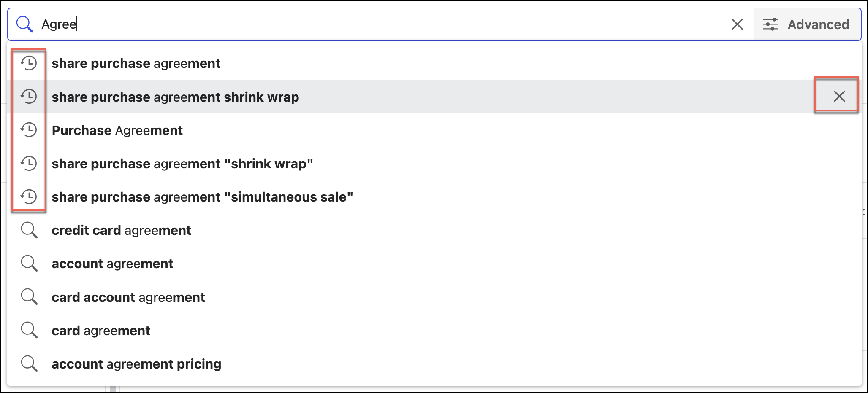Click the search icon beside card account agreement
The image size is (868, 393).
pos(29,297)
